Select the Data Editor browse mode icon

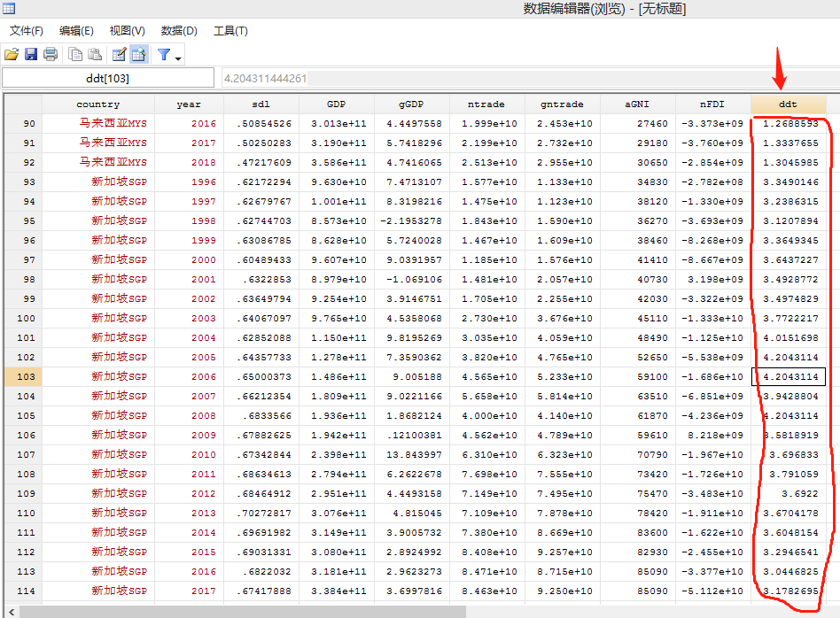[139, 54]
